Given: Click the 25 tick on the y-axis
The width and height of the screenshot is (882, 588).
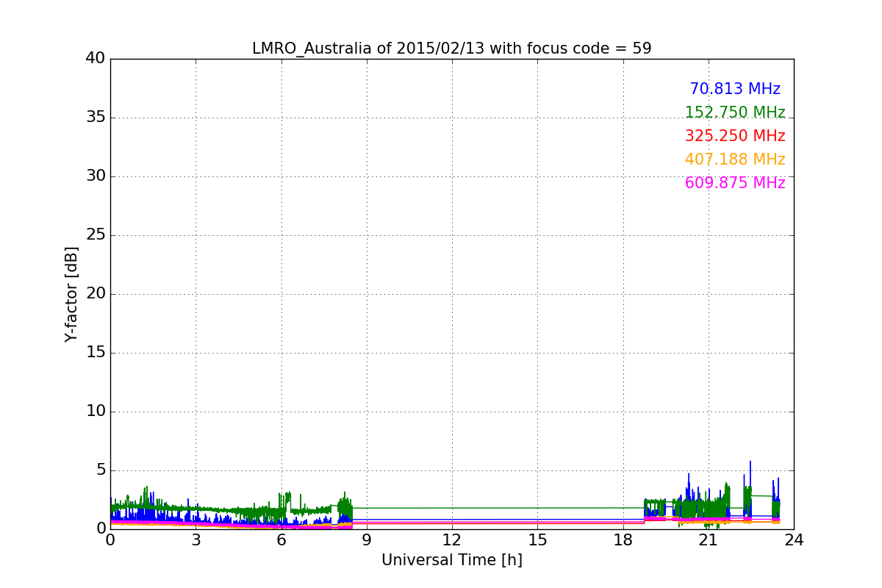Looking at the screenshot, I should [x=95, y=235].
